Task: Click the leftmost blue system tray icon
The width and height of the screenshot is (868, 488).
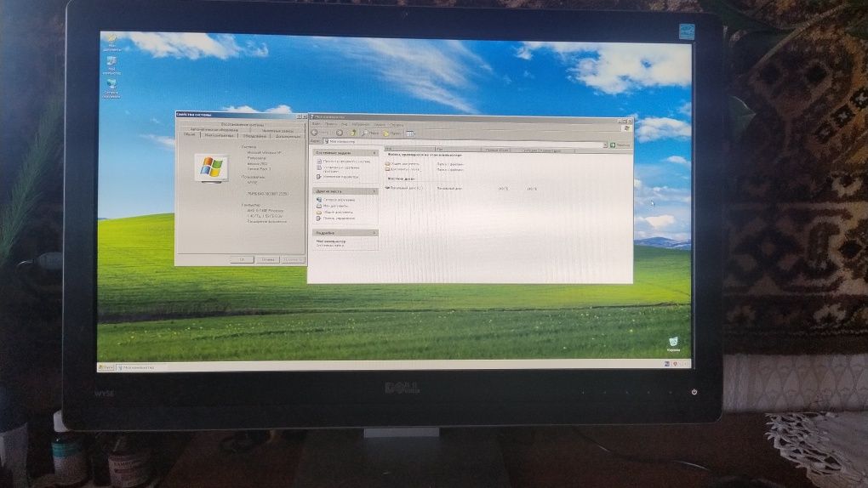Action: pos(667,364)
